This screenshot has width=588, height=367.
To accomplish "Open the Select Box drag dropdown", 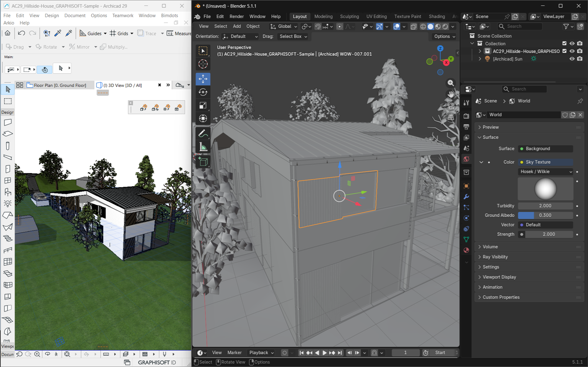I will (x=293, y=36).
